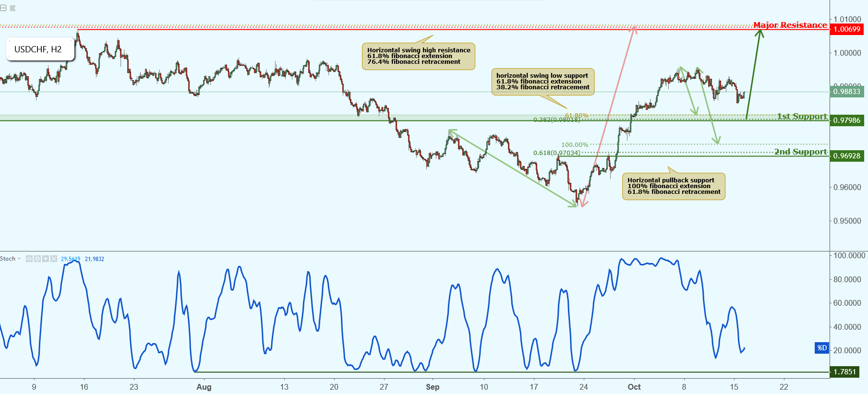The width and height of the screenshot is (868, 394).
Task: Click the blue %D label on the indicator scale
Action: [x=822, y=348]
